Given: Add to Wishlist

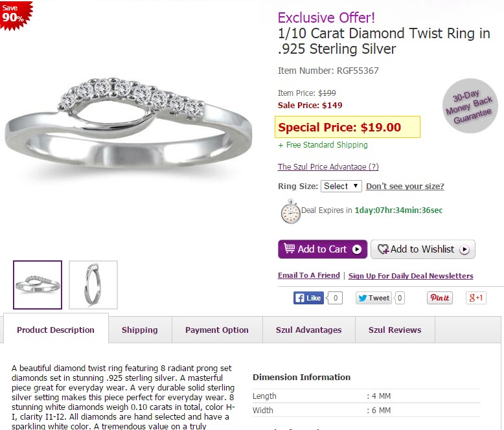Looking at the screenshot, I should click(x=423, y=249).
